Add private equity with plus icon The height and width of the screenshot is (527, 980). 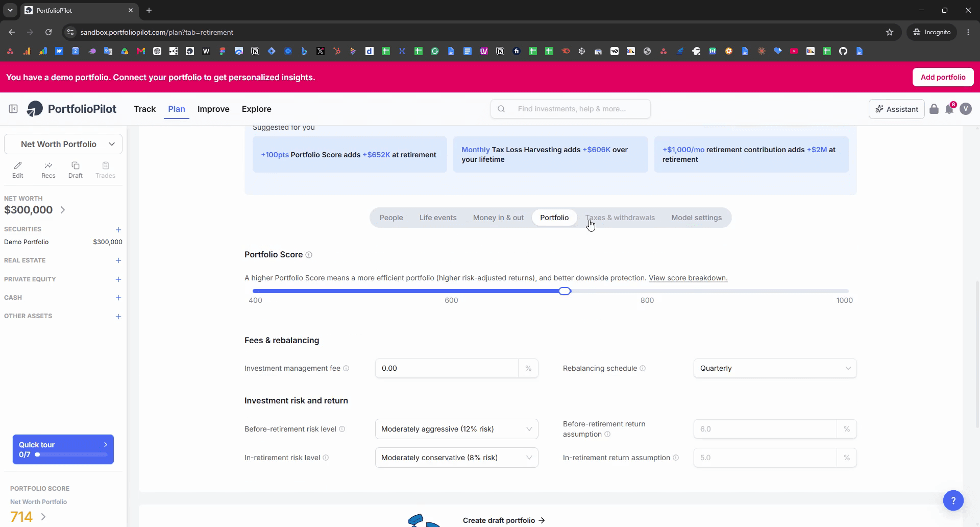pos(118,279)
